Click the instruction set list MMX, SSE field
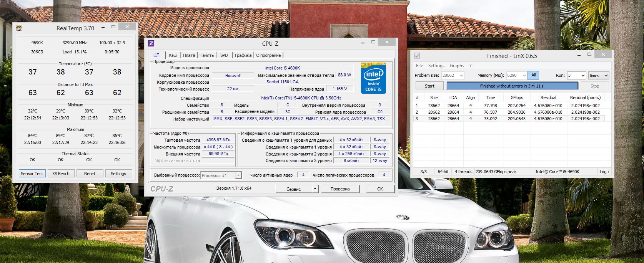Image resolution: width=644 pixels, height=263 pixels. pyautogui.click(x=301, y=121)
